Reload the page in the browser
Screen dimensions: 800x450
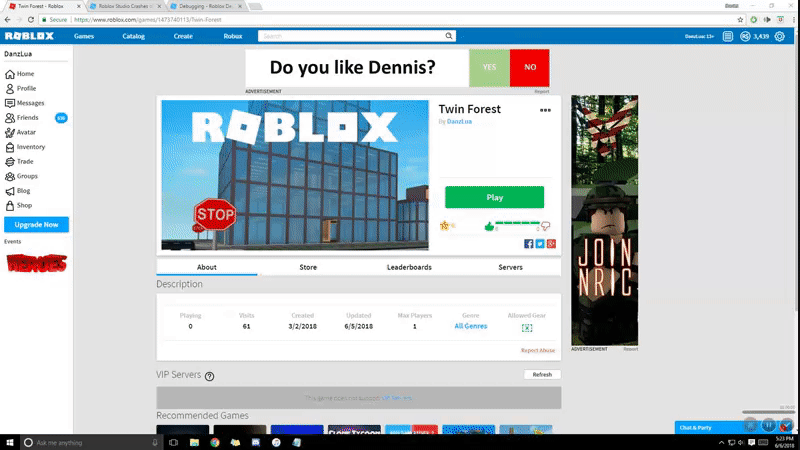point(31,20)
